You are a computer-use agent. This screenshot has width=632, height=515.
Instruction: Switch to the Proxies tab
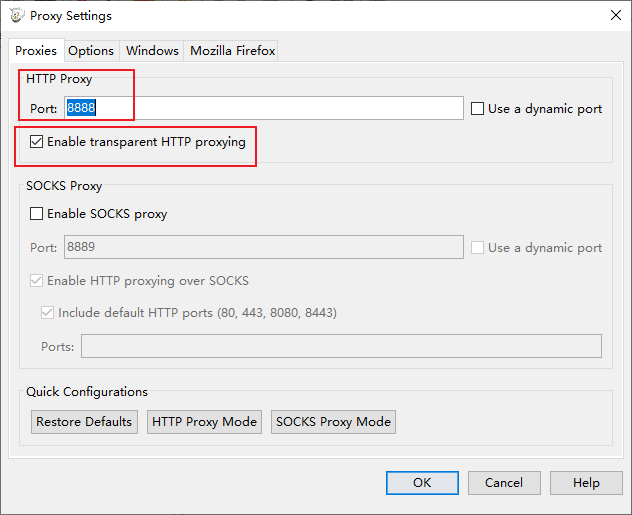coord(36,51)
